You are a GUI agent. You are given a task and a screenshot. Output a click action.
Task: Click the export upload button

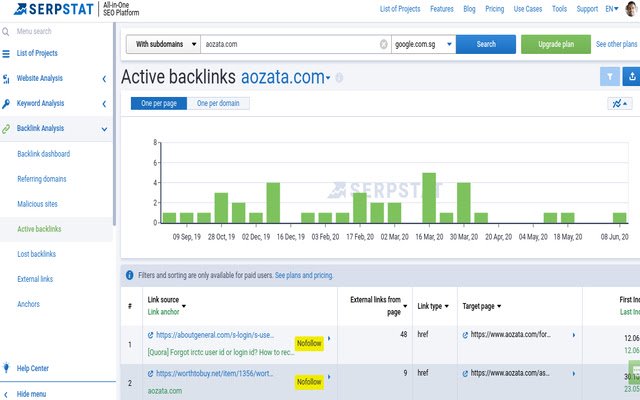(x=631, y=76)
